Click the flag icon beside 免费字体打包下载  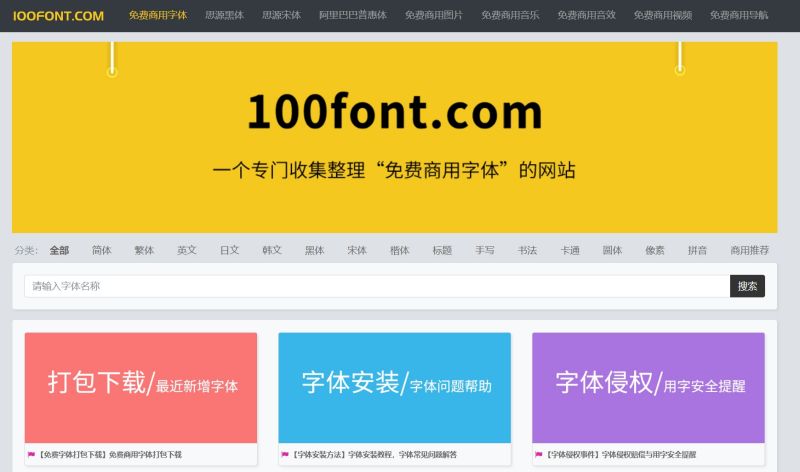point(31,455)
